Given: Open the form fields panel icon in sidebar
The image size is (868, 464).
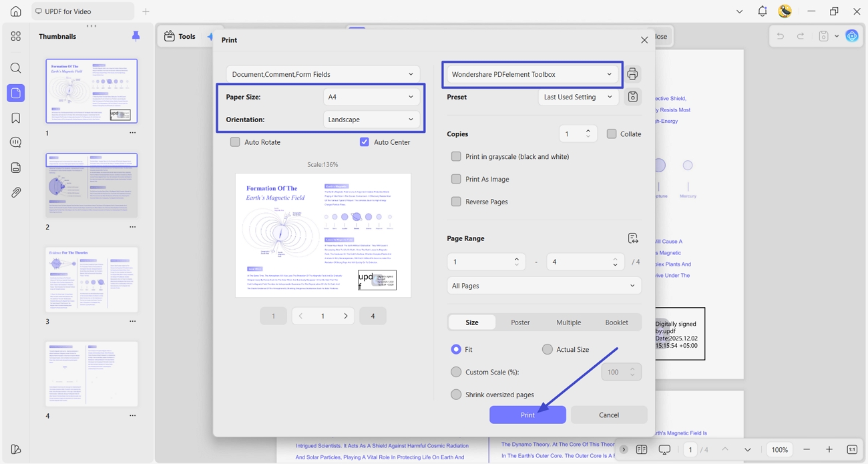Looking at the screenshot, I should point(15,168).
